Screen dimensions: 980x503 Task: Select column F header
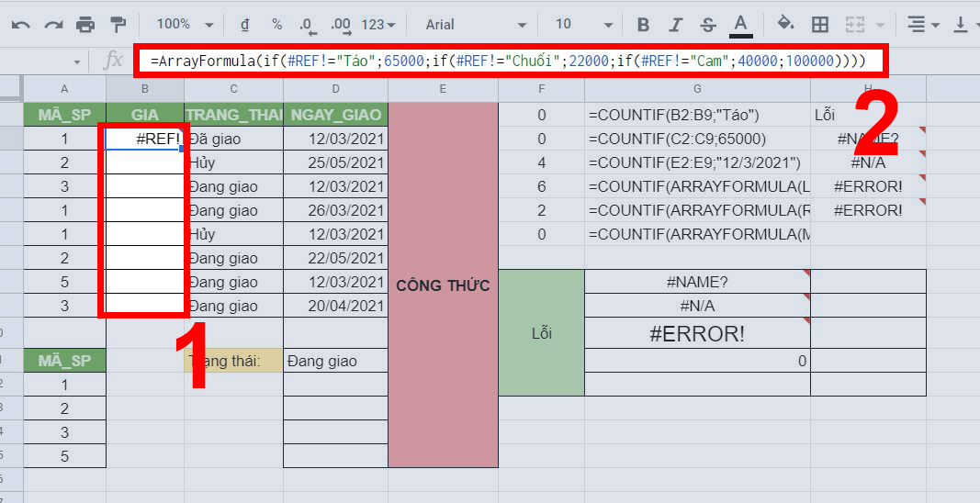[541, 89]
